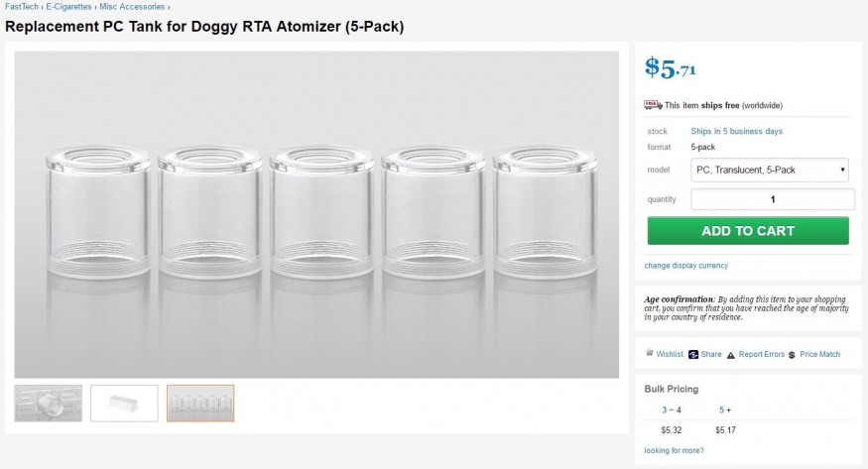Click the Price Match text link
Viewport: 868px width, 469px height.
(819, 354)
